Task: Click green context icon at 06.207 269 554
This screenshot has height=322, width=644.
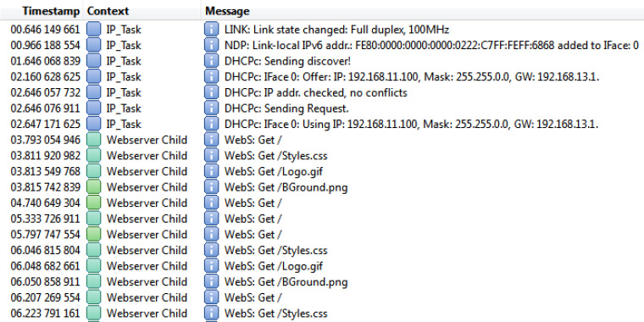Action: 94,297
